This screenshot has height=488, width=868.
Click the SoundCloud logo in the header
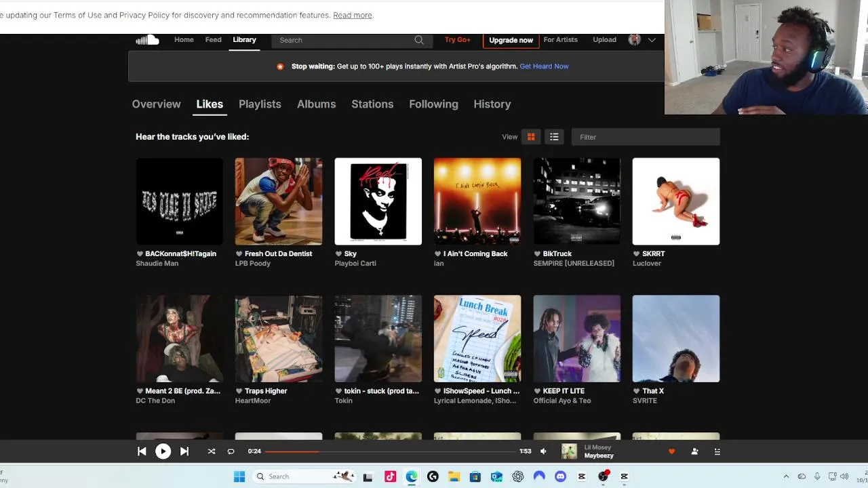click(147, 40)
